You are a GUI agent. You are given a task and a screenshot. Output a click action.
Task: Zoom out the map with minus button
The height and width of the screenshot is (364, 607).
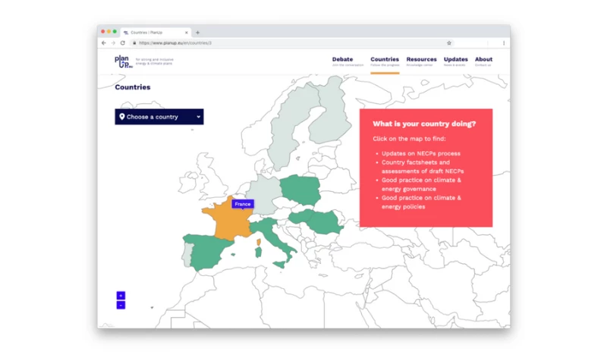(x=121, y=305)
